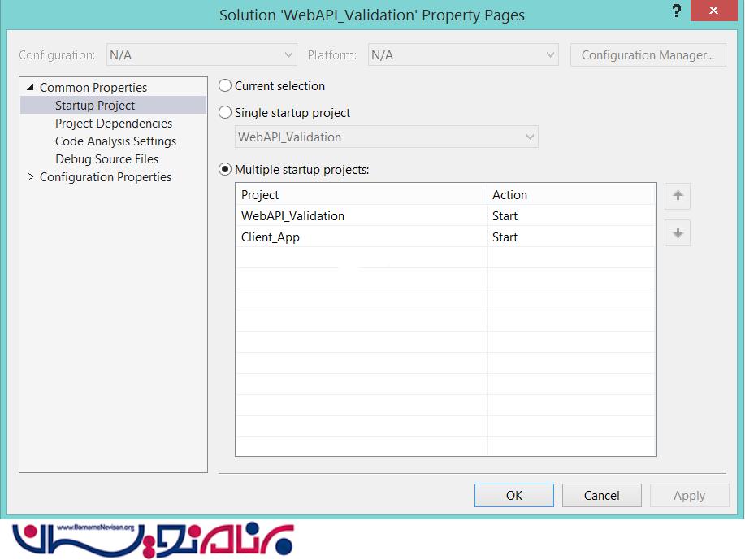Open Code Analysis Settings page
The image size is (745, 560).
115,141
